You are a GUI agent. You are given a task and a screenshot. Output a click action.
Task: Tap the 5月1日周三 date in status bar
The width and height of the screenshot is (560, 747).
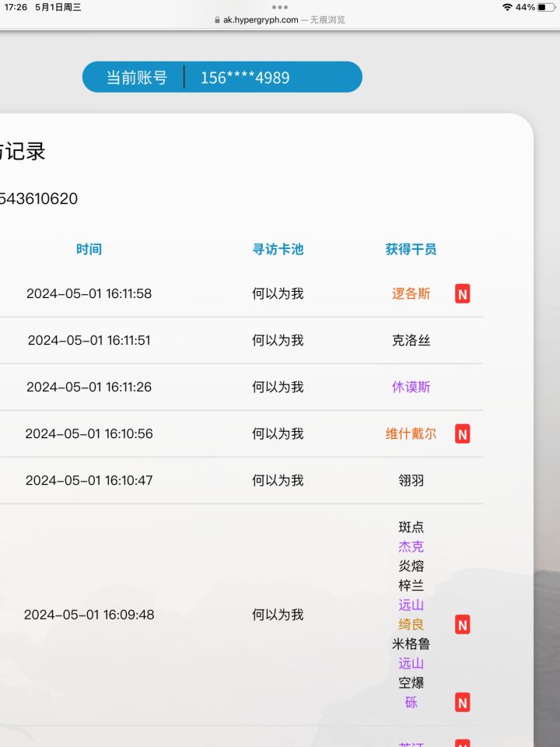tap(58, 7)
